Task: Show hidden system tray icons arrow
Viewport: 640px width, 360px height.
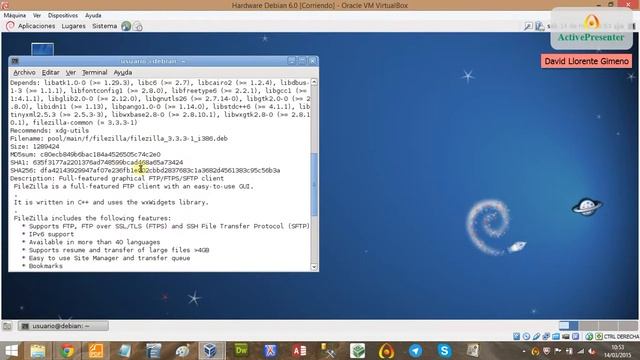Action: coord(524,351)
